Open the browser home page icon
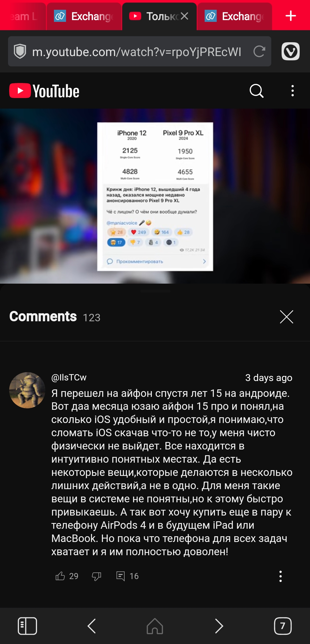Image resolution: width=310 pixels, height=644 pixels. pyautogui.click(x=155, y=626)
